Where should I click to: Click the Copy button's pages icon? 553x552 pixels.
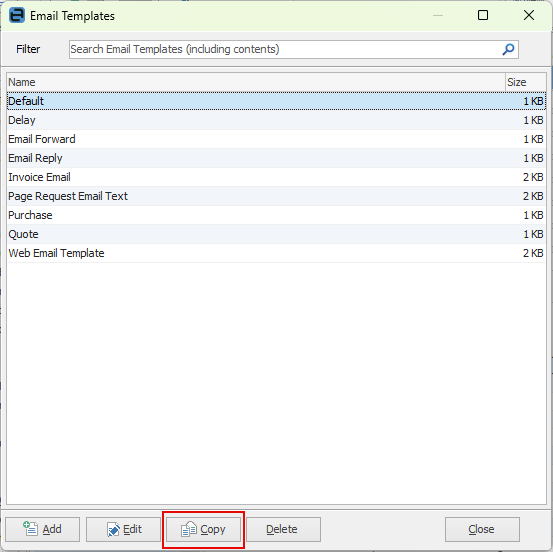[x=189, y=529]
